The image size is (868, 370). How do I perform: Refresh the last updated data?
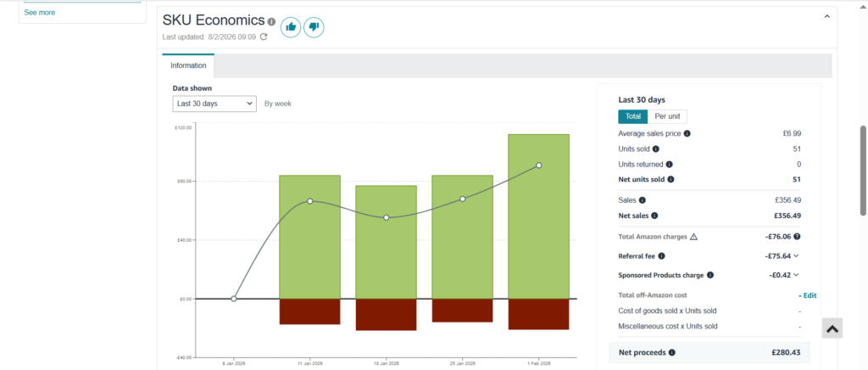point(264,36)
